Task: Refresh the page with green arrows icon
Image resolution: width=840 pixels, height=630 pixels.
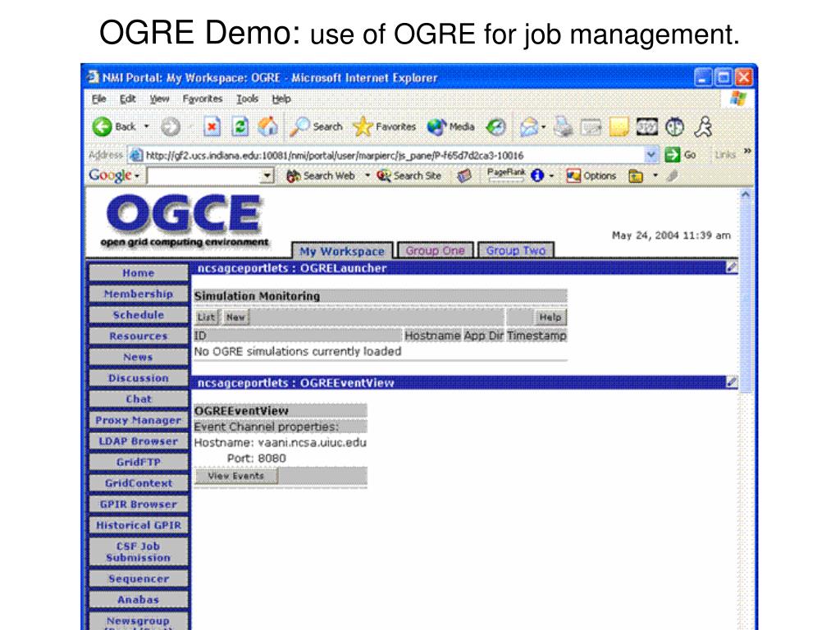Action: pos(240,127)
